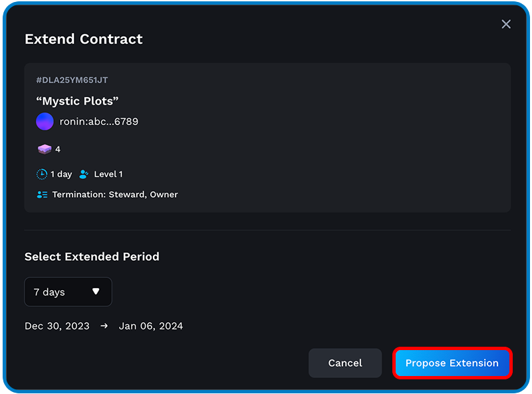Click the Select Extended Period heading
The width and height of the screenshot is (532, 394).
pos(92,256)
